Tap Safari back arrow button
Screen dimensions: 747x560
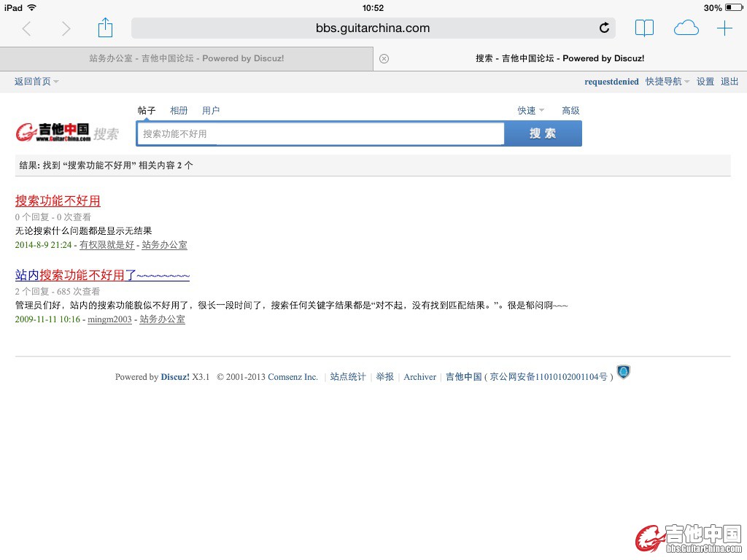click(x=27, y=28)
